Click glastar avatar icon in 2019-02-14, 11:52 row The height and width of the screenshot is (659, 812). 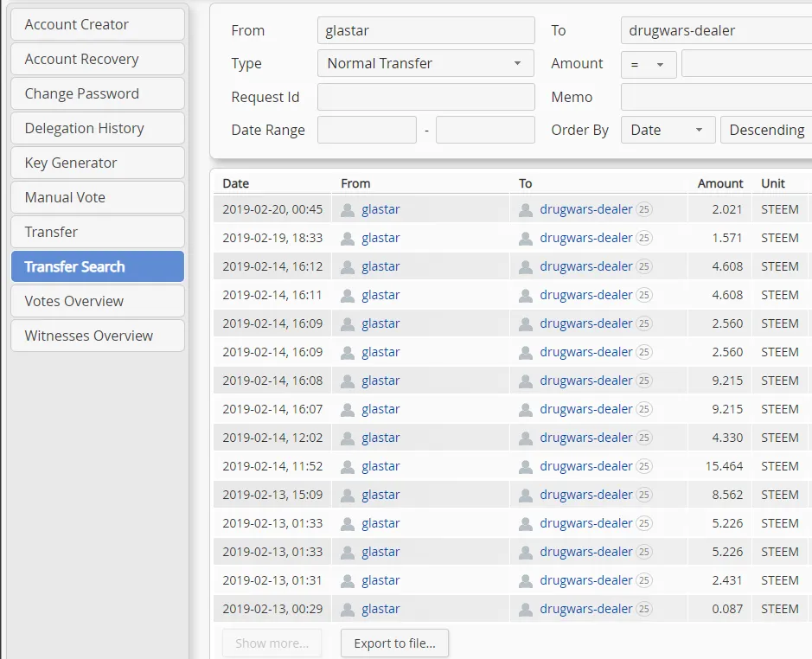click(348, 466)
